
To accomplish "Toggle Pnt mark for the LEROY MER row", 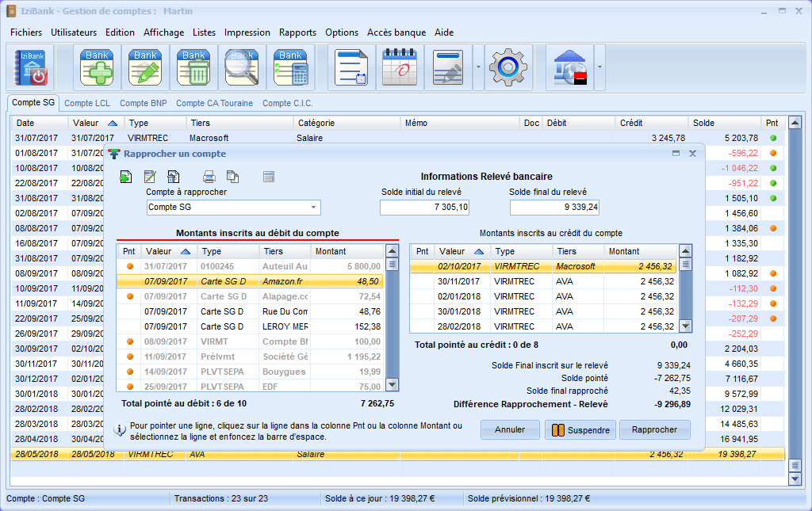I will (130, 326).
